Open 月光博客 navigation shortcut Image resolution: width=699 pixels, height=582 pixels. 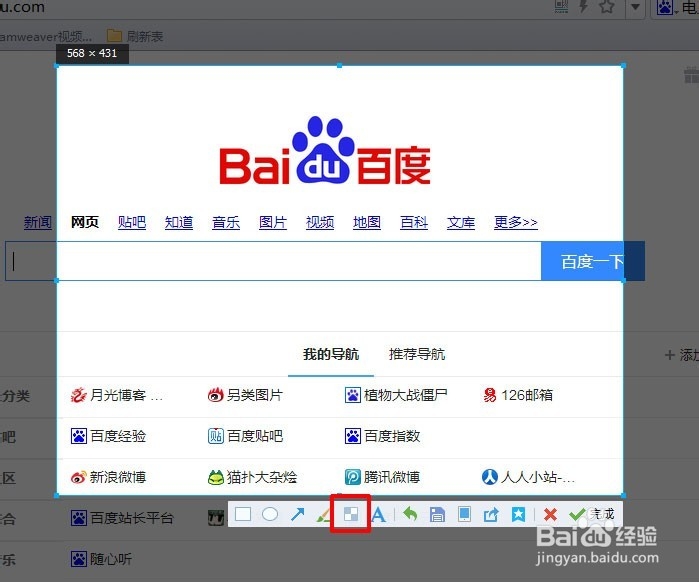(117, 395)
